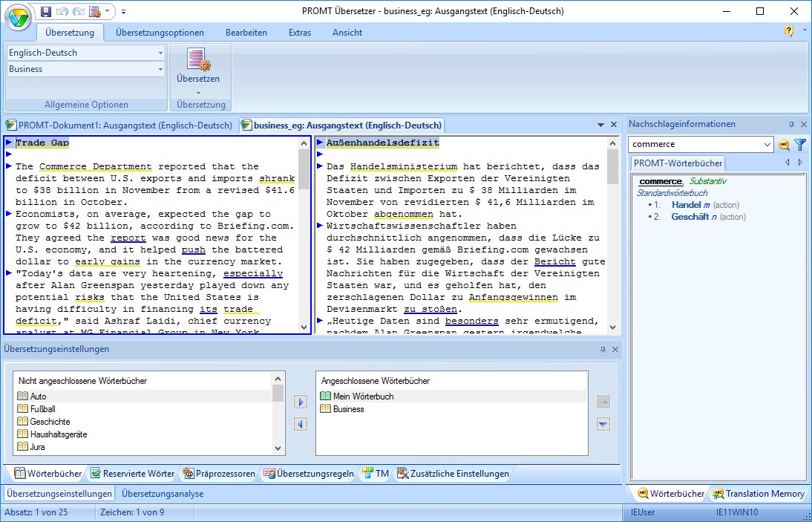Move dictionary down with the down arrow button
The height and width of the screenshot is (522, 812).
(x=603, y=425)
